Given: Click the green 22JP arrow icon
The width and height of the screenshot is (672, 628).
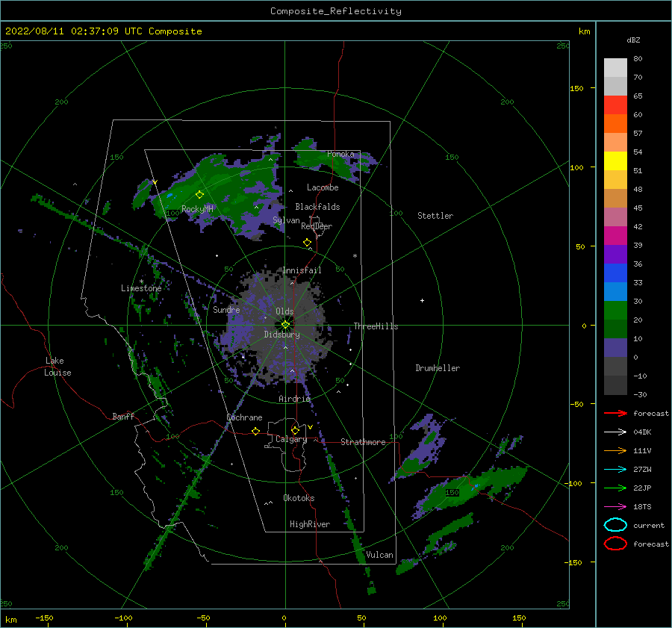Looking at the screenshot, I should 615,488.
